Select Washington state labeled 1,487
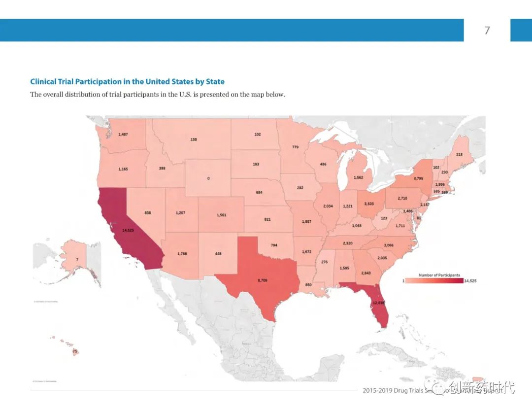Image resolution: width=532 pixels, height=411 pixels. tap(123, 135)
